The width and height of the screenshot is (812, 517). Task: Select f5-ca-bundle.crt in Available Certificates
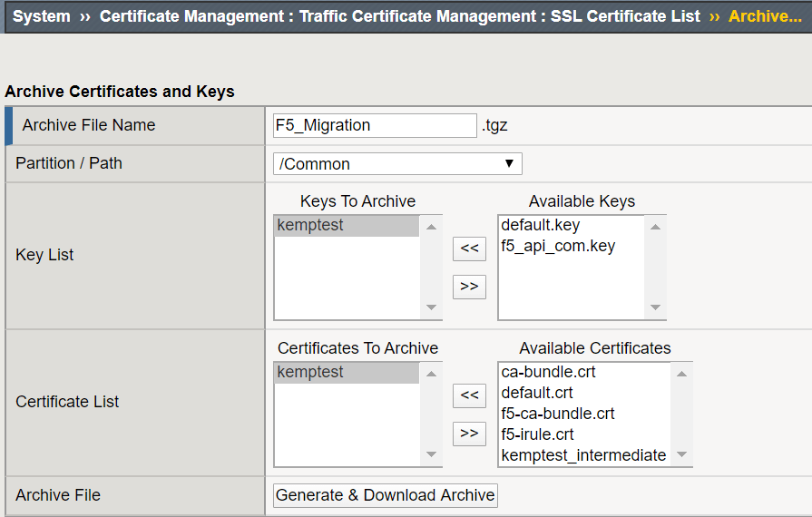[x=558, y=414]
